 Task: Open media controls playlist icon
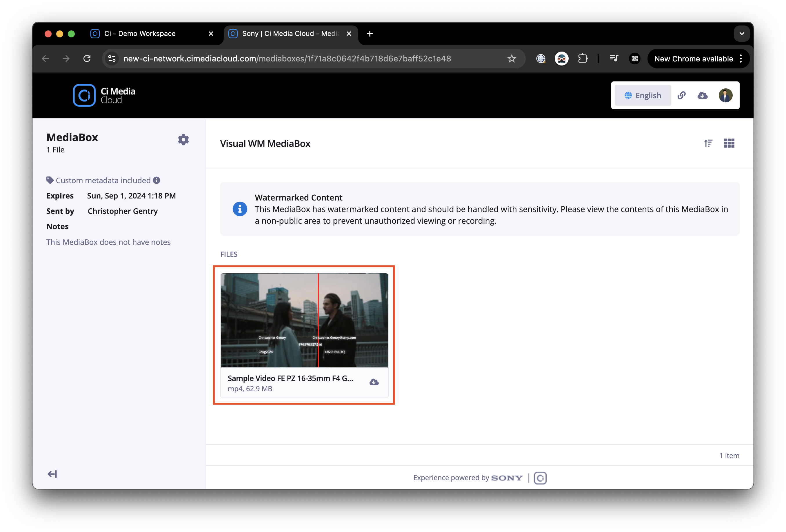(x=614, y=59)
